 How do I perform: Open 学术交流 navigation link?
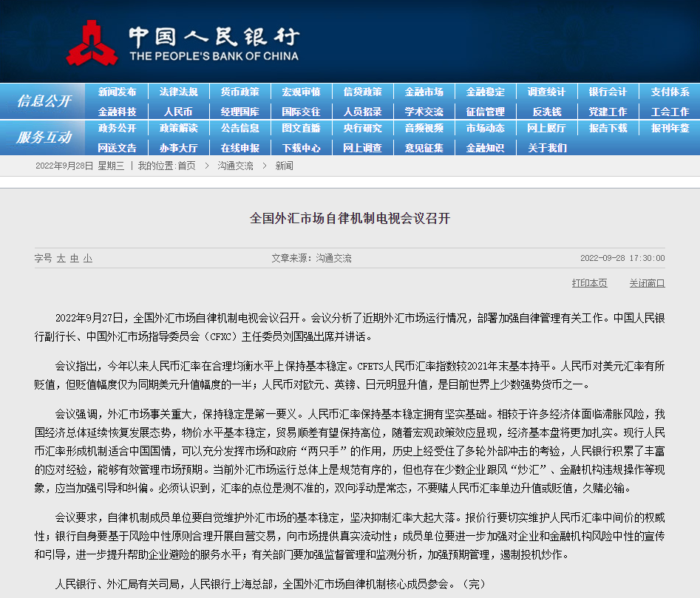tap(424, 112)
